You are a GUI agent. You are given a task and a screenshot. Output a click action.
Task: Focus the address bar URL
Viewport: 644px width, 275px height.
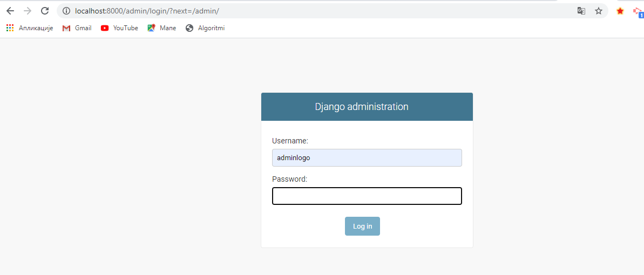[147, 11]
